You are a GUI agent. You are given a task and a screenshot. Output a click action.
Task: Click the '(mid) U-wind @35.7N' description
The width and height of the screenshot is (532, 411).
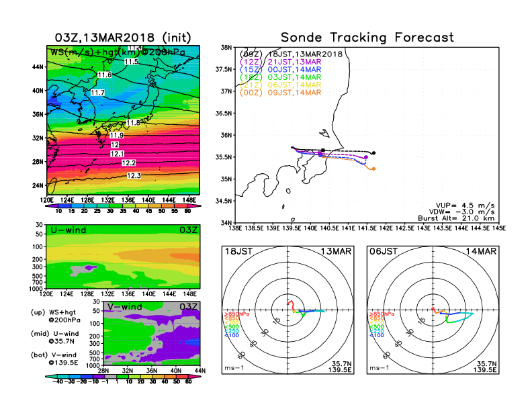(54, 337)
